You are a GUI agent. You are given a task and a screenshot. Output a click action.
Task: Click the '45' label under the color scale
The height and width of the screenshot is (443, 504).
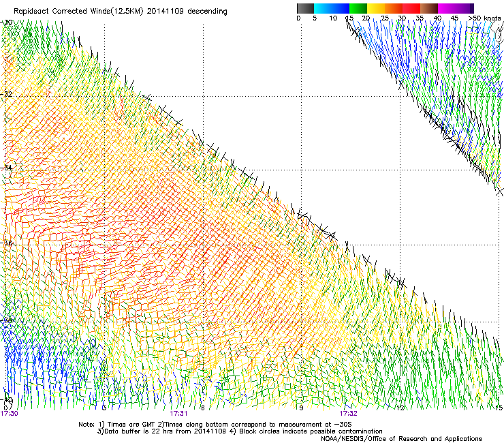point(454,18)
